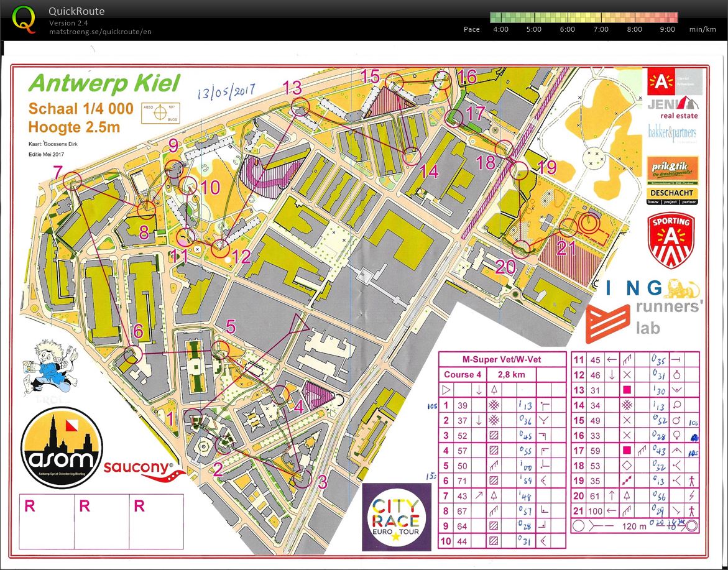
Task: Click the pace color gradient bar
Action: pos(583,17)
